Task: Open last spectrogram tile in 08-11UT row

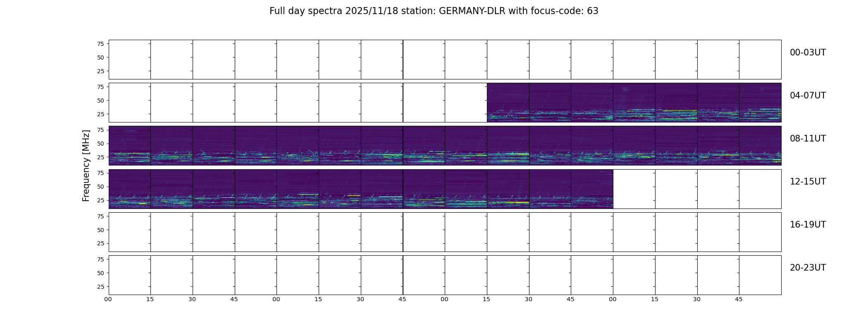Action: (760, 146)
